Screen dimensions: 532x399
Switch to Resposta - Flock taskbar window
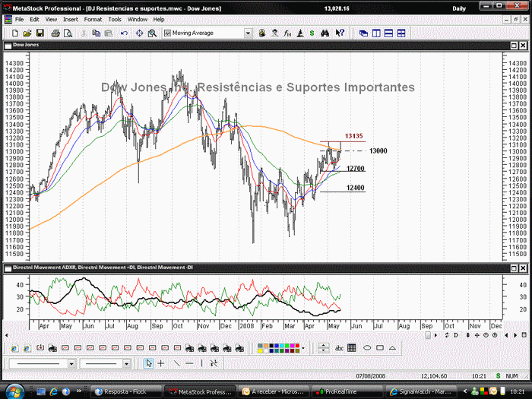(125, 391)
